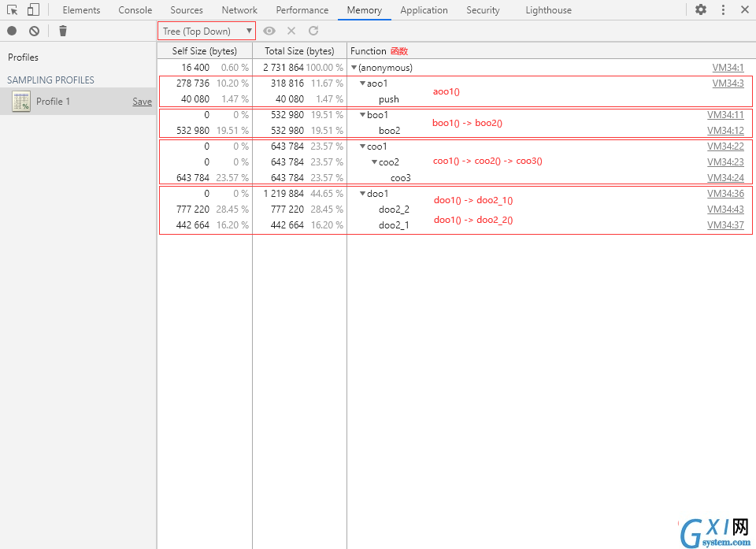Select the Profile 1 icon in sidebar
This screenshot has width=756, height=549.
pos(21,102)
